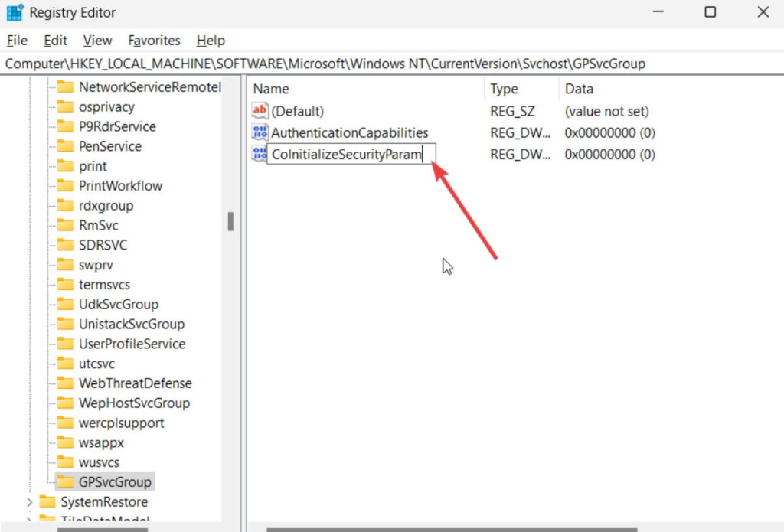
Task: Select the PrintWorkflow key label
Action: 120,186
